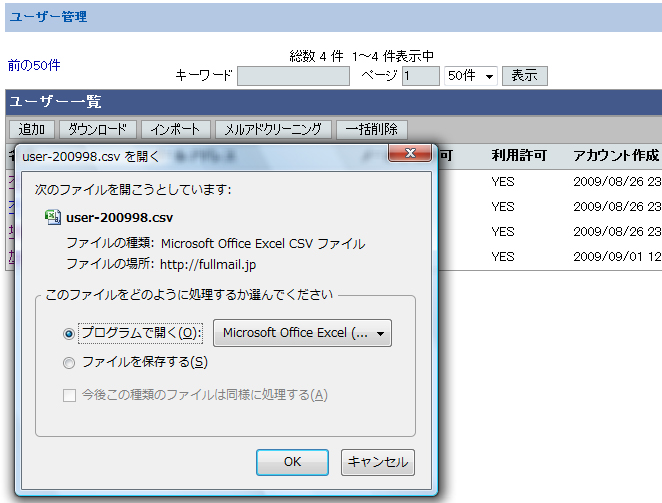Click the 総数 4 件 result count text

tap(316, 56)
